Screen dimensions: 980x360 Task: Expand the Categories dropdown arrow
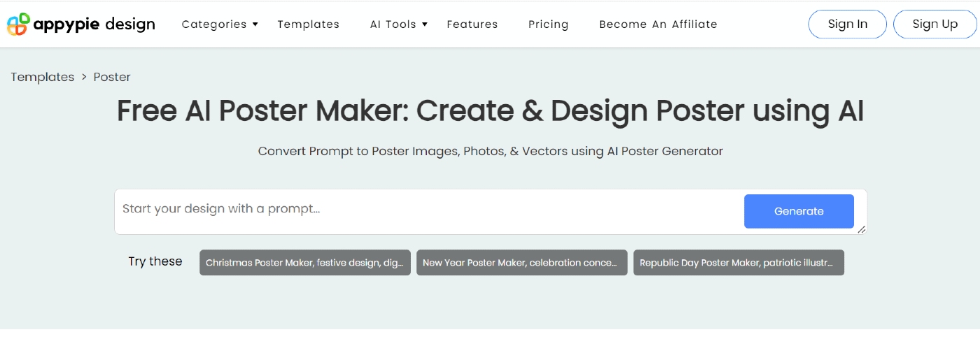(255, 24)
